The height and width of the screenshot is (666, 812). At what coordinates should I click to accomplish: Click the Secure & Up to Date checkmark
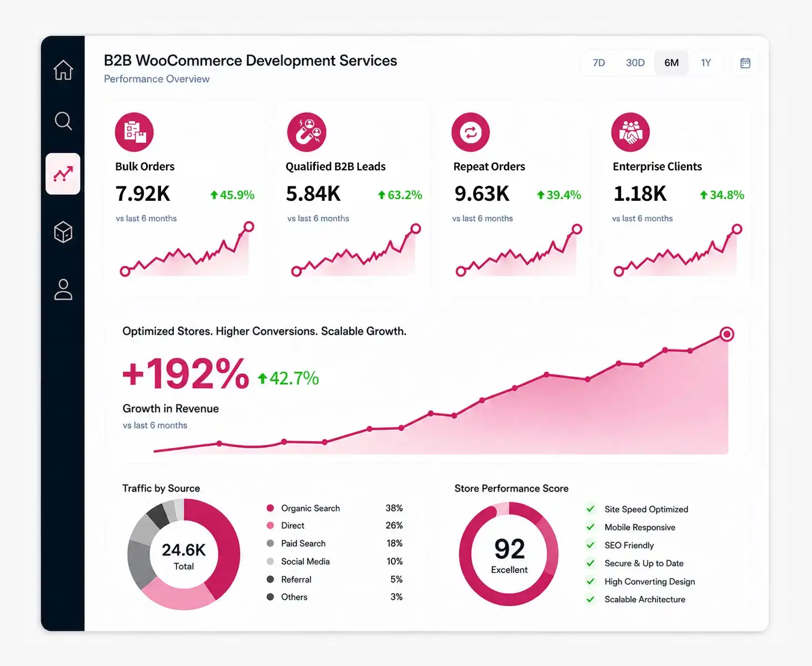[591, 563]
